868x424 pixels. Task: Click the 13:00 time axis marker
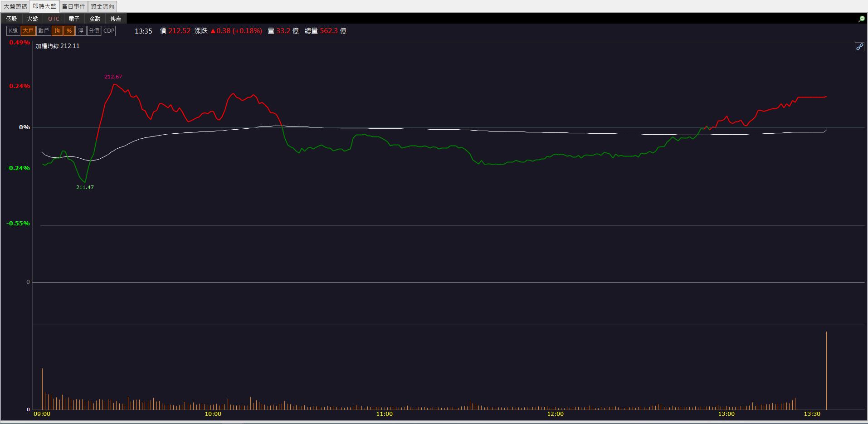(x=727, y=414)
